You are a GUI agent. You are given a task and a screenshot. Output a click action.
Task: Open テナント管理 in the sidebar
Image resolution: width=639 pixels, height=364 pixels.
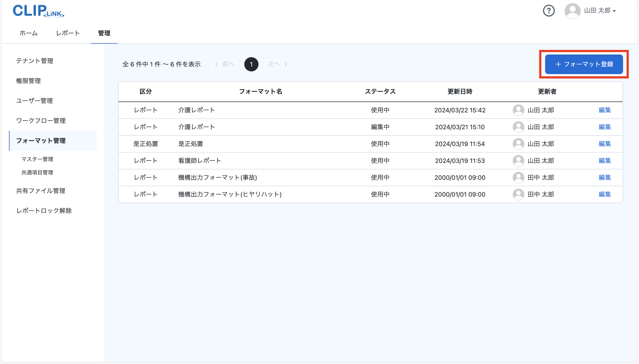pos(35,61)
